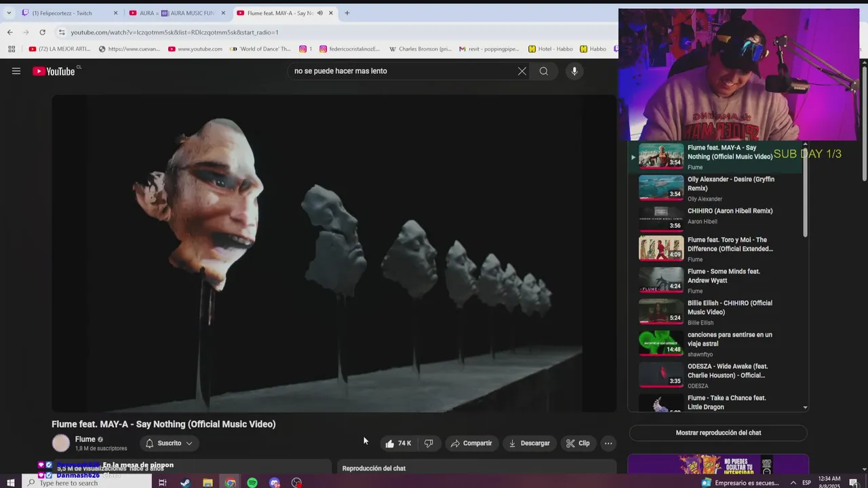Dislike the video with thumbs-down

click(x=429, y=443)
